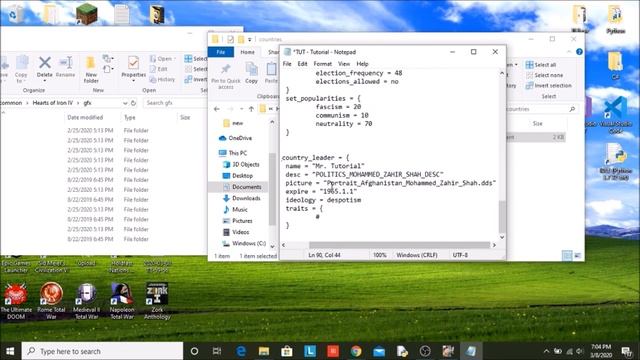640x360 pixels.
Task: Click Notepad's vertical scroll up arrow
Action: pyautogui.click(x=502, y=73)
